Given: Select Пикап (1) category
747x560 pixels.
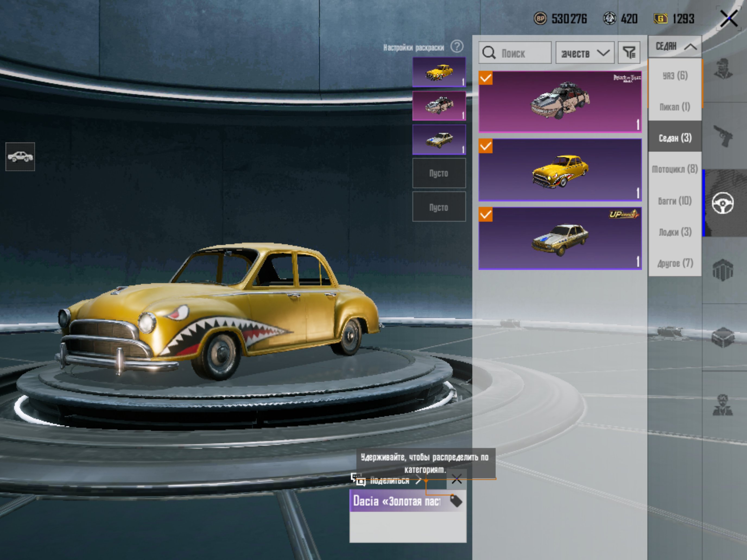Looking at the screenshot, I should click(x=675, y=107).
